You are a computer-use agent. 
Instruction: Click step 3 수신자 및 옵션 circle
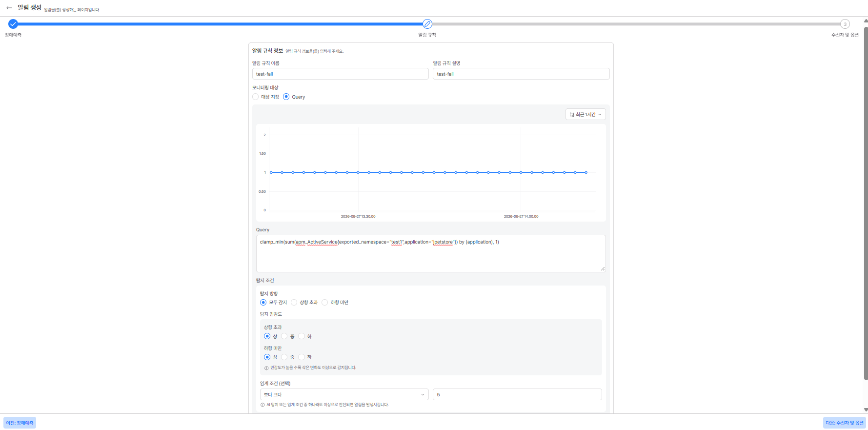click(x=845, y=24)
